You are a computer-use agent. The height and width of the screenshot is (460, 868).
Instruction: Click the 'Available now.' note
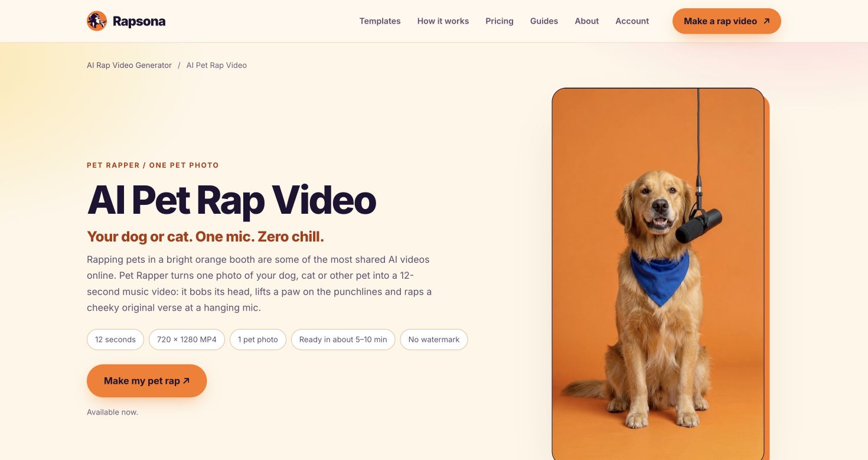(x=112, y=412)
